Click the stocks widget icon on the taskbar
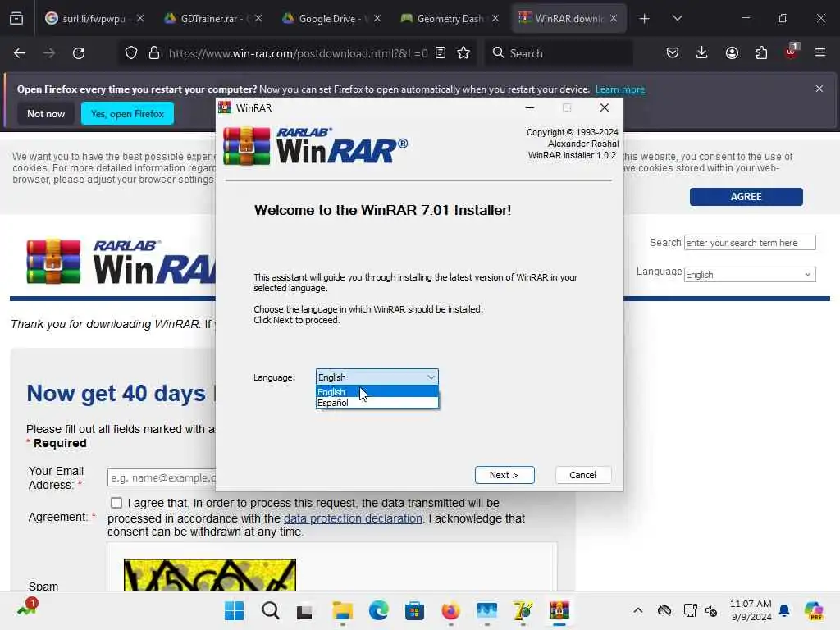 pyautogui.click(x=27, y=607)
